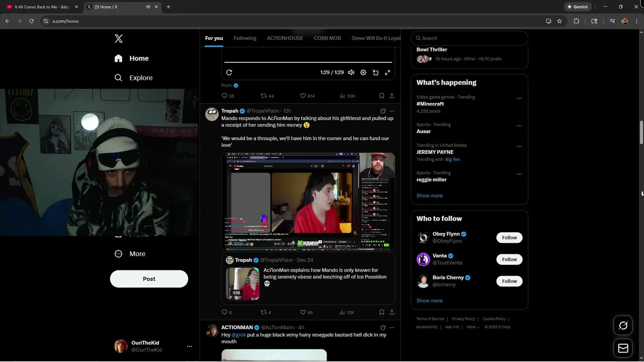Open Grok actions on ACTIONMAN's post
Image resolution: width=644 pixels, height=362 pixels.
383,328
